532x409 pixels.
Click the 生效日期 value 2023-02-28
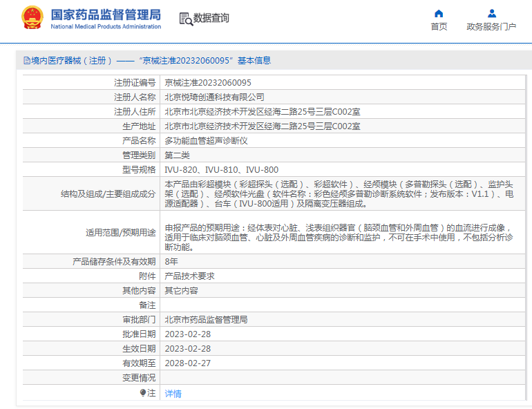pyautogui.click(x=188, y=349)
